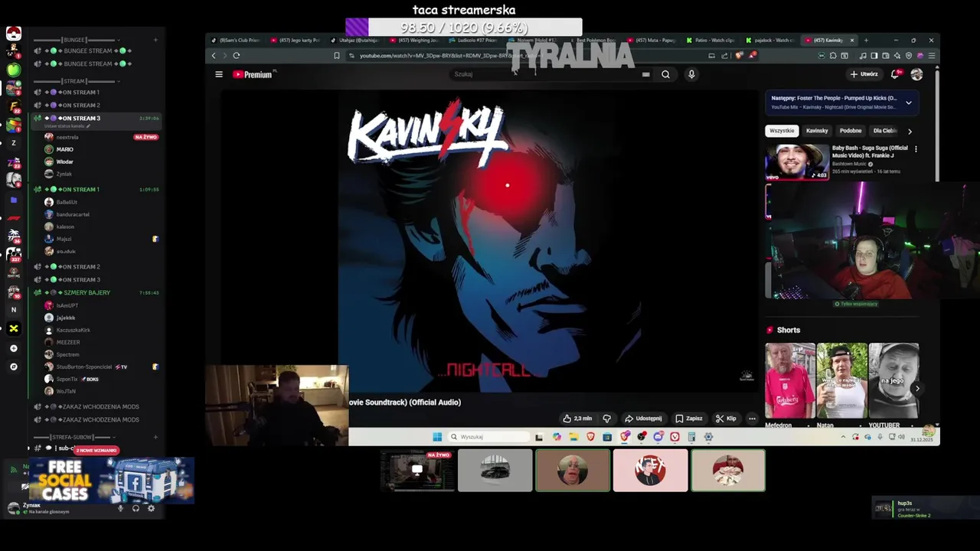This screenshot has height=551, width=980.
Task: Dislike the Nightcall video
Action: tap(607, 419)
